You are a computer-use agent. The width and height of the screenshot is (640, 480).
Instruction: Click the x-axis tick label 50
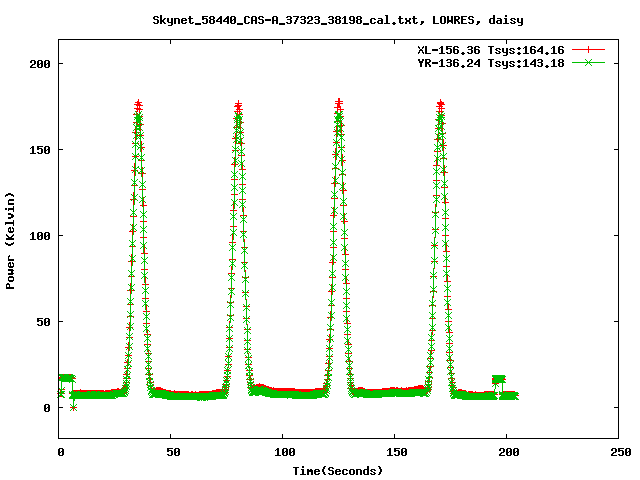173,452
